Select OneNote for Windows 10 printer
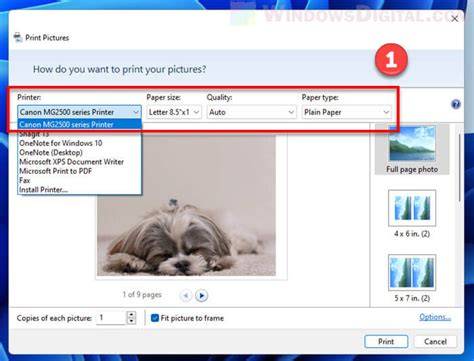 coord(61,143)
